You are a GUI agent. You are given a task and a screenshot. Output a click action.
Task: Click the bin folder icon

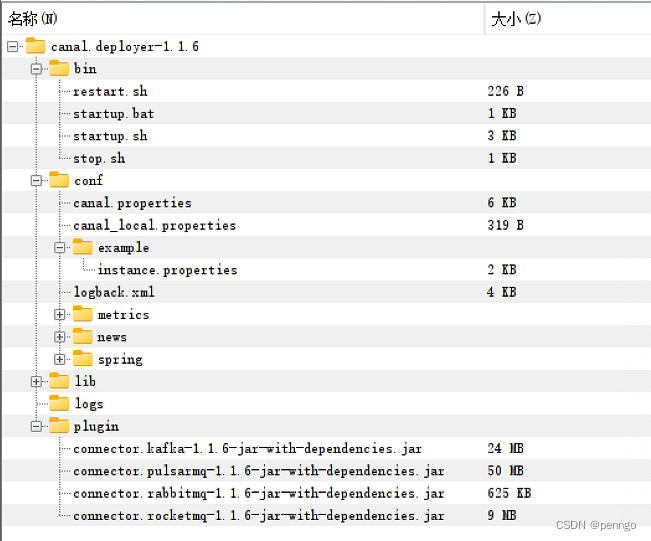(x=59, y=68)
